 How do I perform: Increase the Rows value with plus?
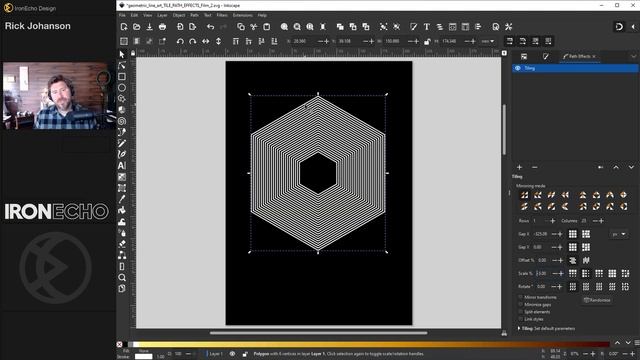coord(553,221)
